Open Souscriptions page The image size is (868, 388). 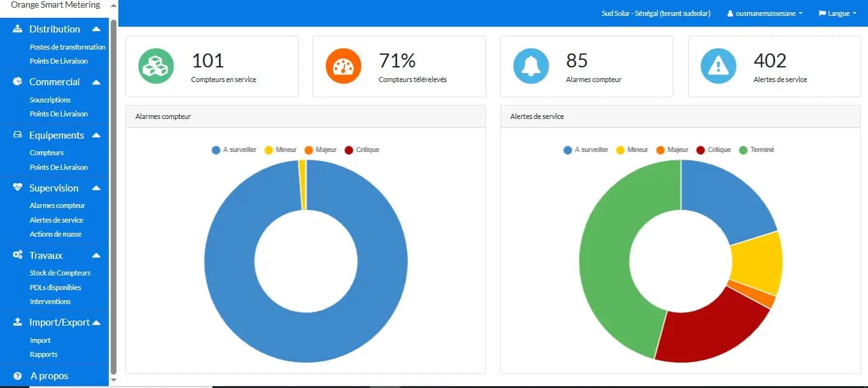[50, 100]
